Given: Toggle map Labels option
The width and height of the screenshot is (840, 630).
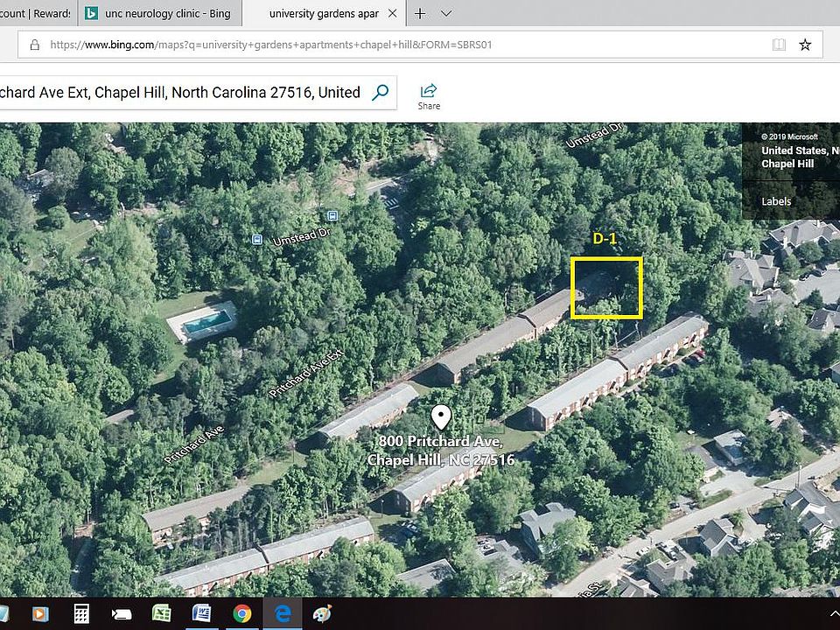Looking at the screenshot, I should pos(776,201).
